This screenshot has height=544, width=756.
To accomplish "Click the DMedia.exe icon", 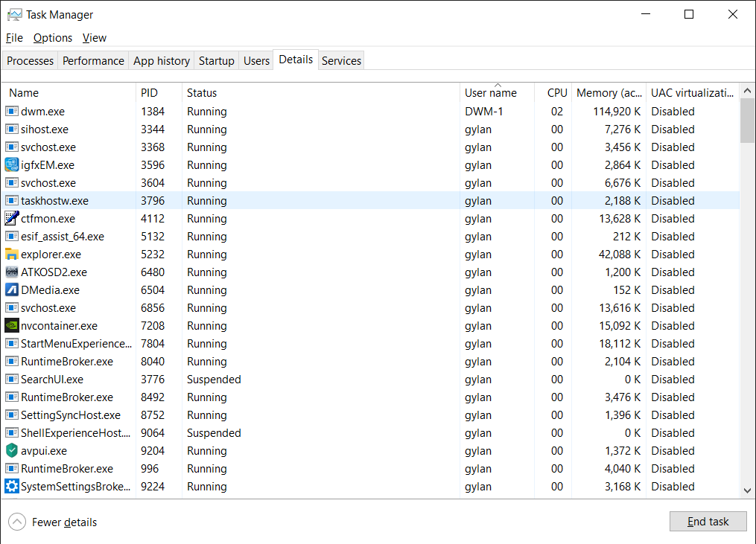I will pyautogui.click(x=12, y=289).
